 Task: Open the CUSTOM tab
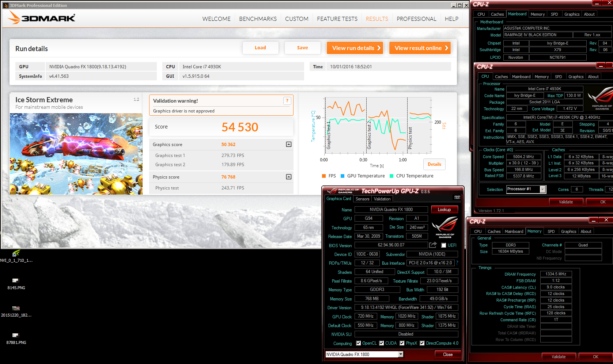pyautogui.click(x=297, y=19)
